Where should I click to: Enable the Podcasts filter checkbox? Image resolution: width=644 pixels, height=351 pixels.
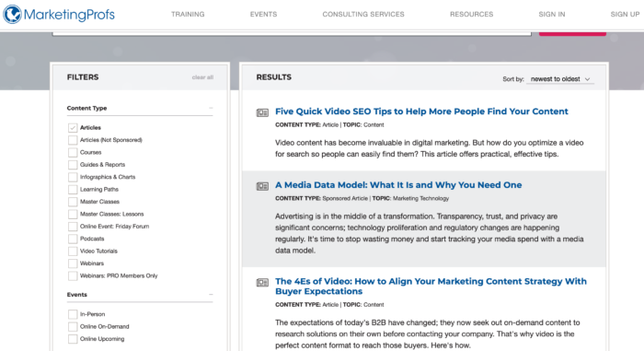[x=73, y=239]
